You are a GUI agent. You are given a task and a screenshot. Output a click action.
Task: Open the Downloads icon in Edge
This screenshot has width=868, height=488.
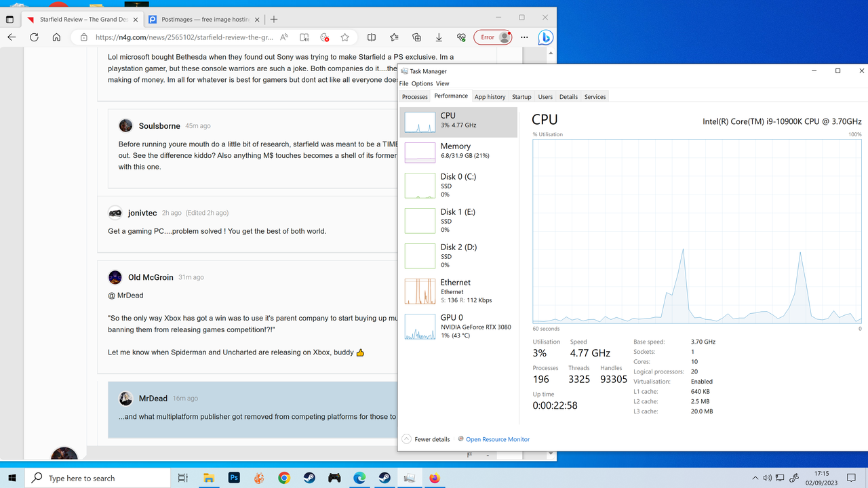[438, 37]
